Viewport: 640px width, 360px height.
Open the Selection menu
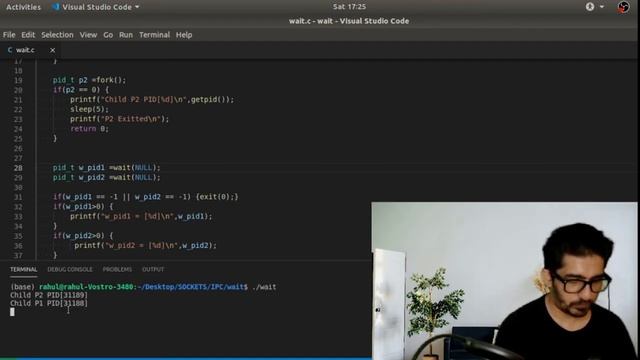57,35
